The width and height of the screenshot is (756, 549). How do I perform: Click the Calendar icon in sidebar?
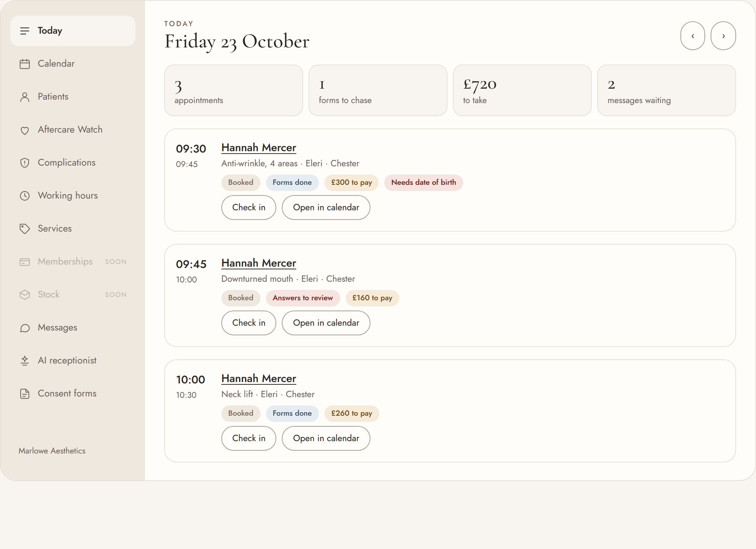point(25,64)
